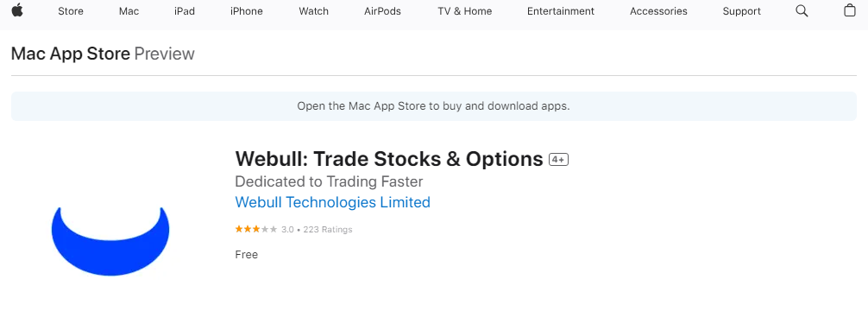Open the Mac menu item
The image size is (868, 324).
point(129,11)
